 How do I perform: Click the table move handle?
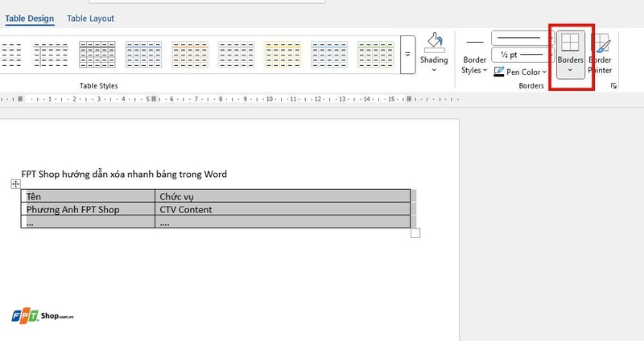(x=15, y=184)
